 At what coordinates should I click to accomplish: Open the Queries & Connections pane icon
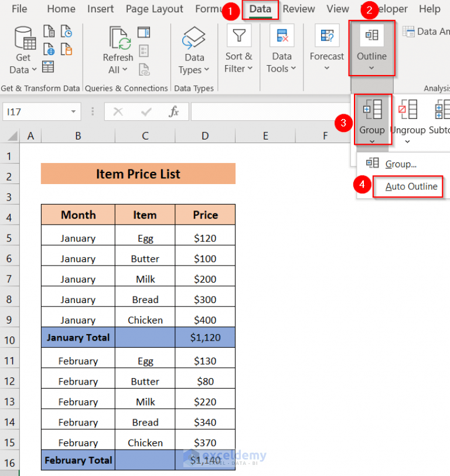click(144, 32)
